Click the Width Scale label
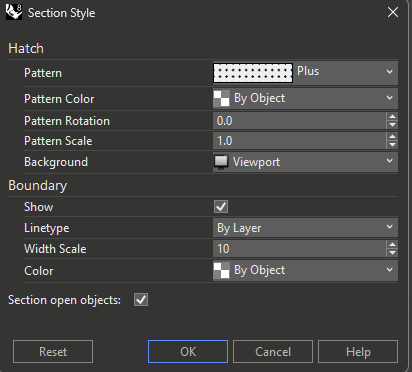Screen dimensions: 412x372 55,249
